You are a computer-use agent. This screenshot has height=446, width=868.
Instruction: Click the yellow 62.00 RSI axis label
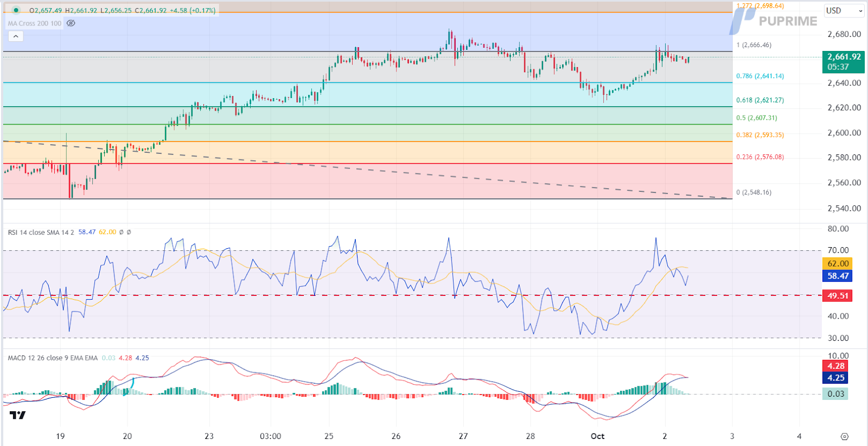point(838,263)
